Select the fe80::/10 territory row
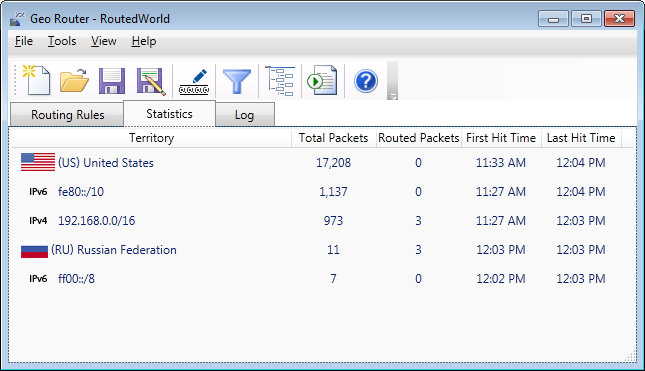Image resolution: width=645 pixels, height=371 pixels. tap(322, 192)
